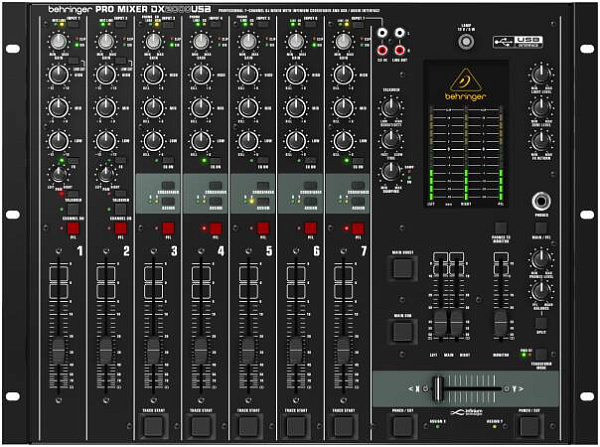Click the white LINE OUT RCA jack
This screenshot has width=600, height=447.
(399, 33)
